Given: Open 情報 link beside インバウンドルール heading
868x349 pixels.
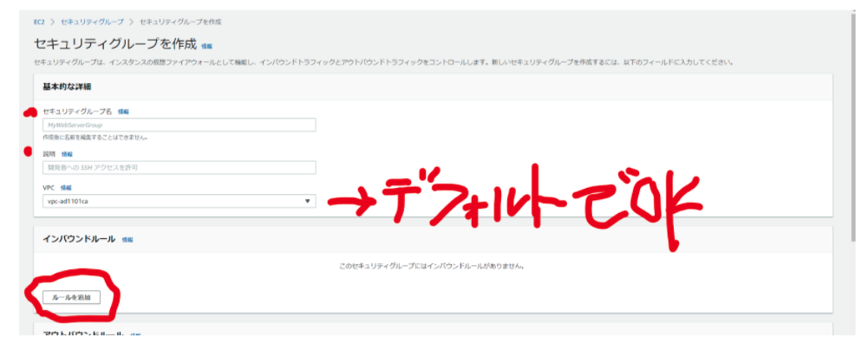Looking at the screenshot, I should (127, 240).
